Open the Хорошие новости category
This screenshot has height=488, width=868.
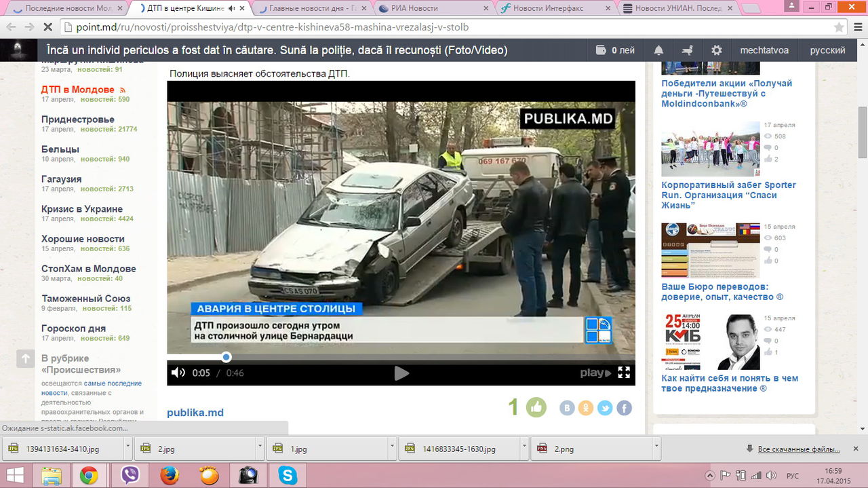83,239
